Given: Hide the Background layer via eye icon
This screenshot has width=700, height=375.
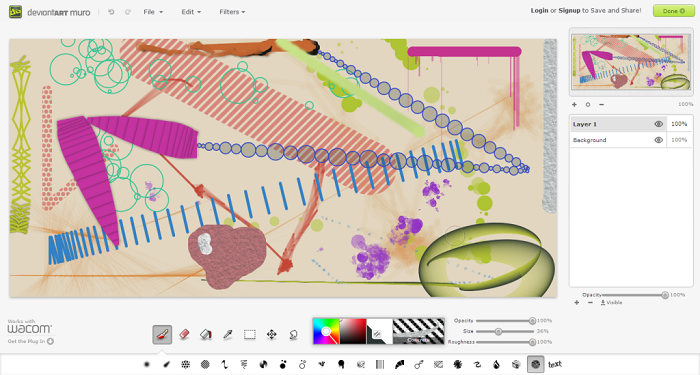Looking at the screenshot, I should click(x=658, y=140).
